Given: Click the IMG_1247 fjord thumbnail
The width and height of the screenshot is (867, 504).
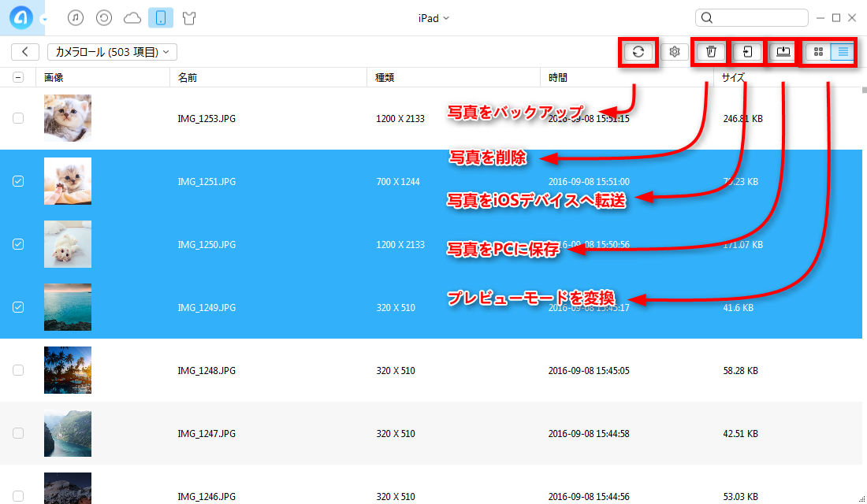Looking at the screenshot, I should click(68, 433).
